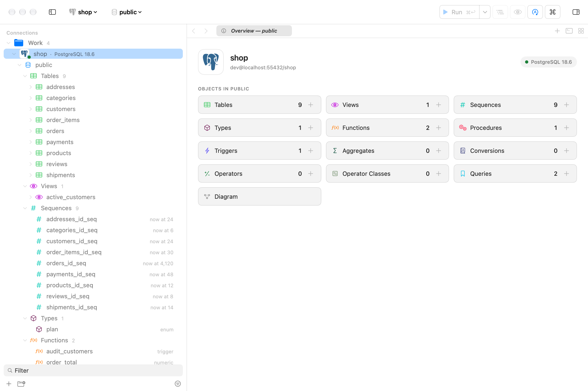Show tab grid overview icon
Screen dimensions: 588x391
(x=581, y=31)
